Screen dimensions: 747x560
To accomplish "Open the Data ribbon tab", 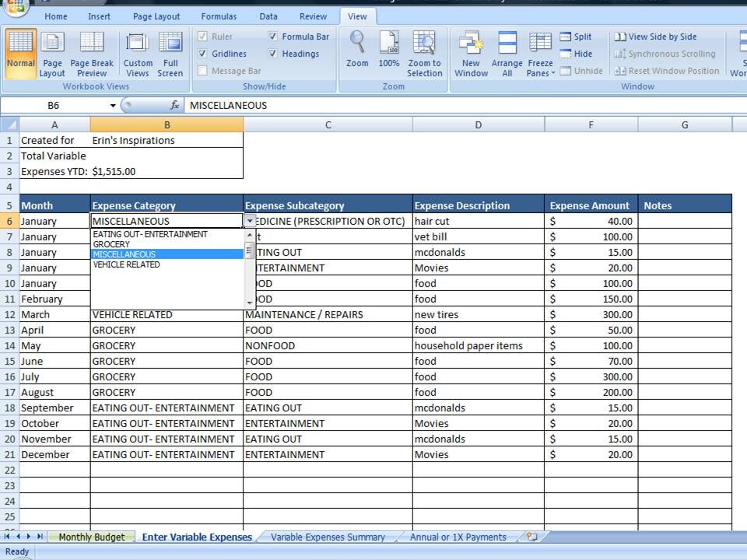I will (x=268, y=16).
